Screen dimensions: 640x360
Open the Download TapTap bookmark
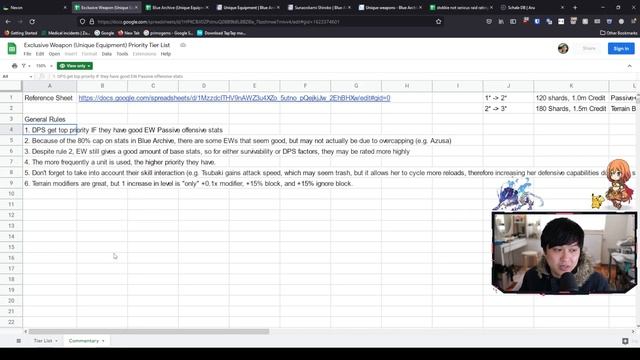(x=222, y=33)
